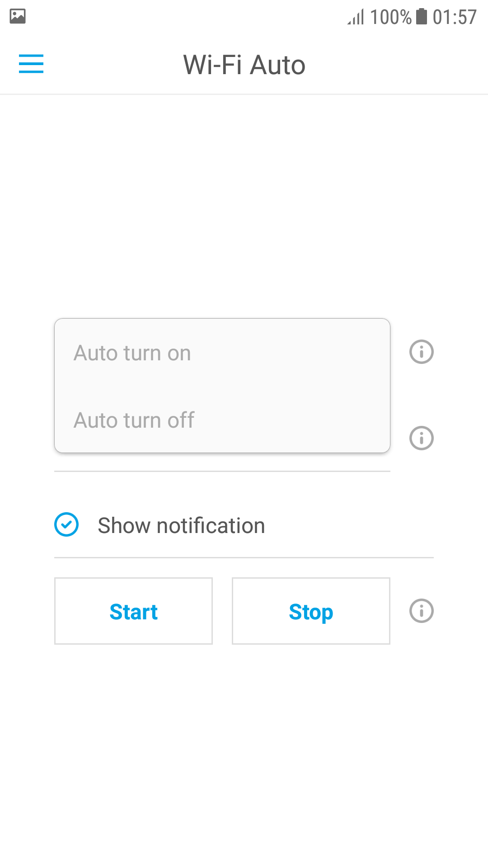Tap the Show notification label text

tap(181, 525)
